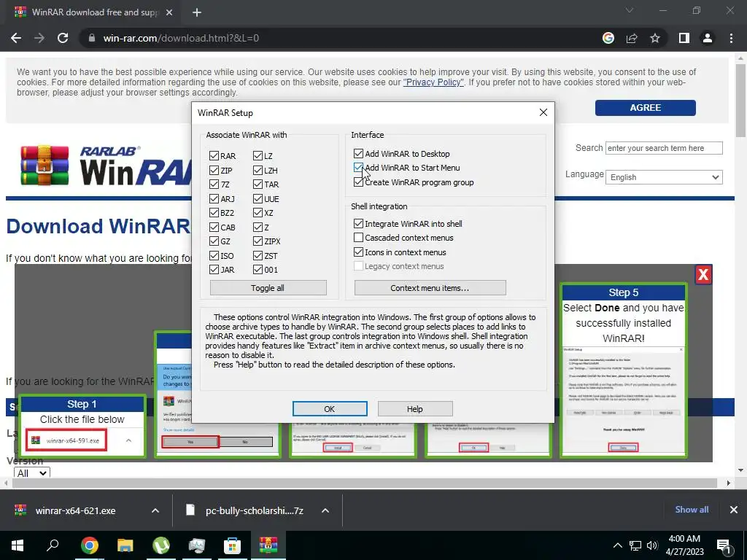Open a new browser tab
747x560 pixels.
point(197,12)
